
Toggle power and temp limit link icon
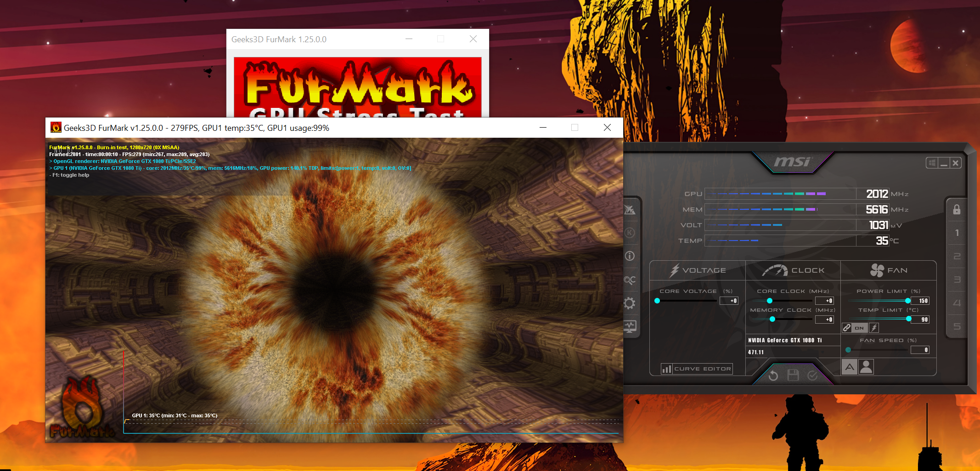click(x=847, y=328)
